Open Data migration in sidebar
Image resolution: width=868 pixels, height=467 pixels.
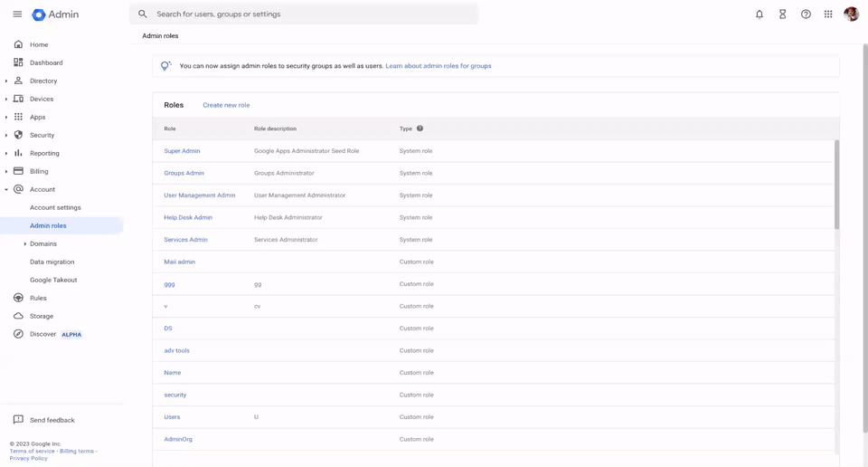pos(52,262)
